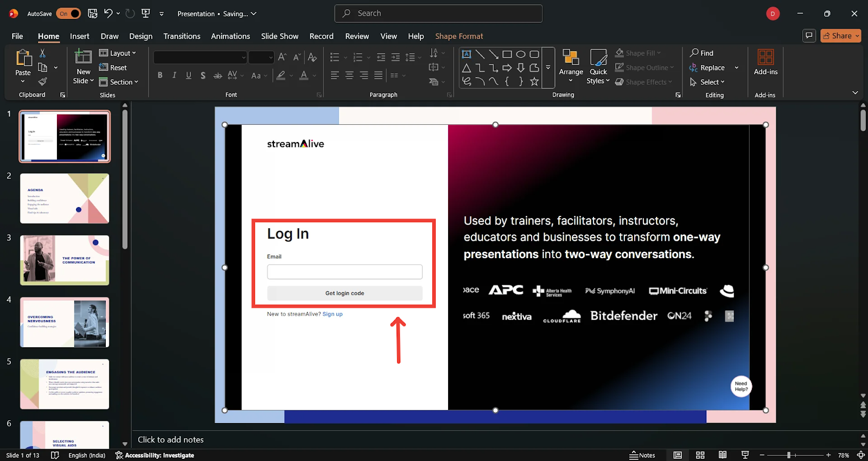Open Quick Styles gallery
This screenshot has height=461, width=868.
click(598, 65)
